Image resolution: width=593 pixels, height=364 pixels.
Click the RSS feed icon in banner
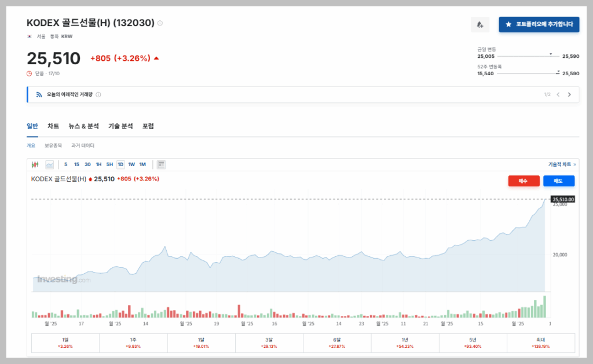(x=39, y=94)
